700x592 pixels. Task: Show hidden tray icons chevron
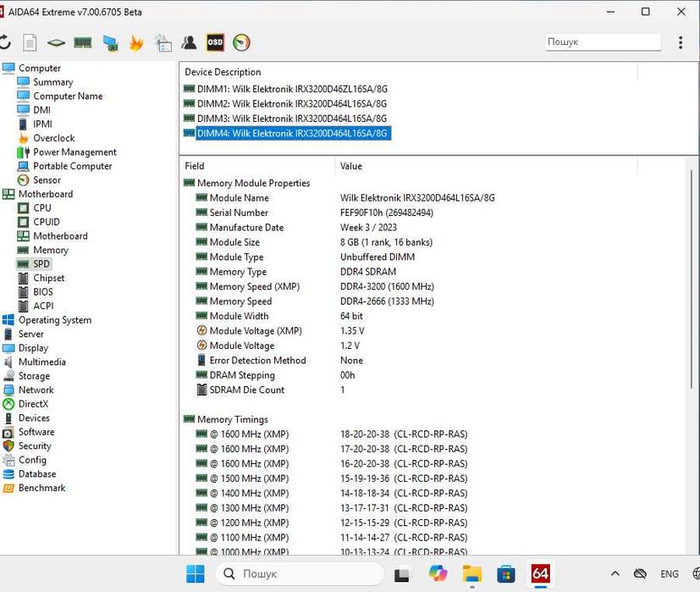click(615, 573)
